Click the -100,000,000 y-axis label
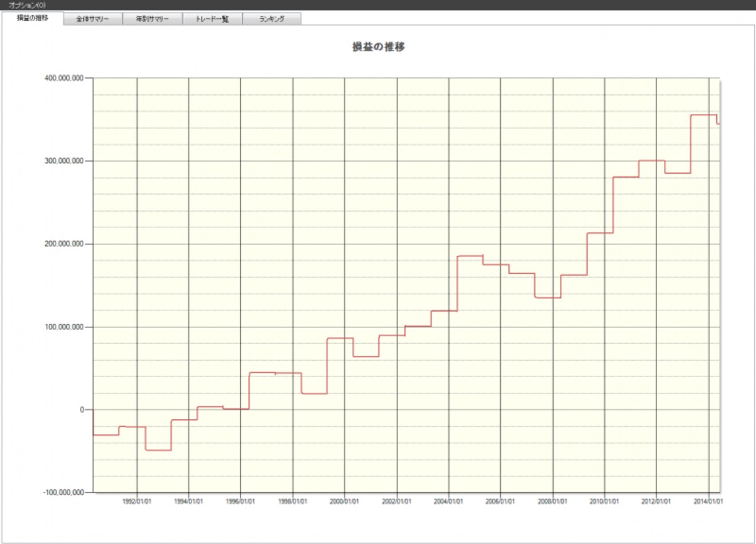Viewport: 756px width, 544px height. 62,493
